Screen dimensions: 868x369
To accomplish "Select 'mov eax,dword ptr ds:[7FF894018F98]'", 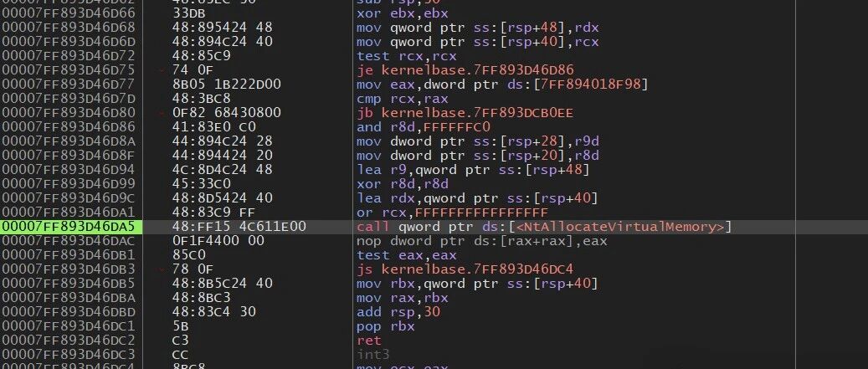I will [x=502, y=85].
